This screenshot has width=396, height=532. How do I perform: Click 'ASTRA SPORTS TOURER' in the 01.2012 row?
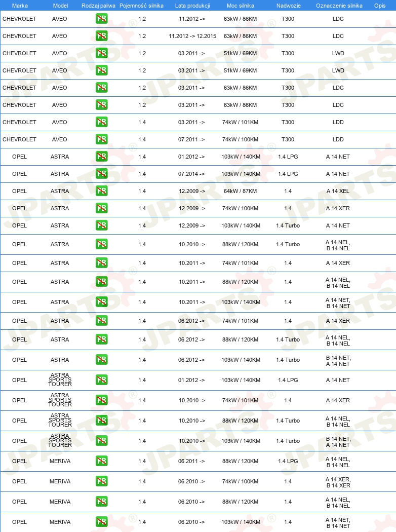[x=60, y=379]
